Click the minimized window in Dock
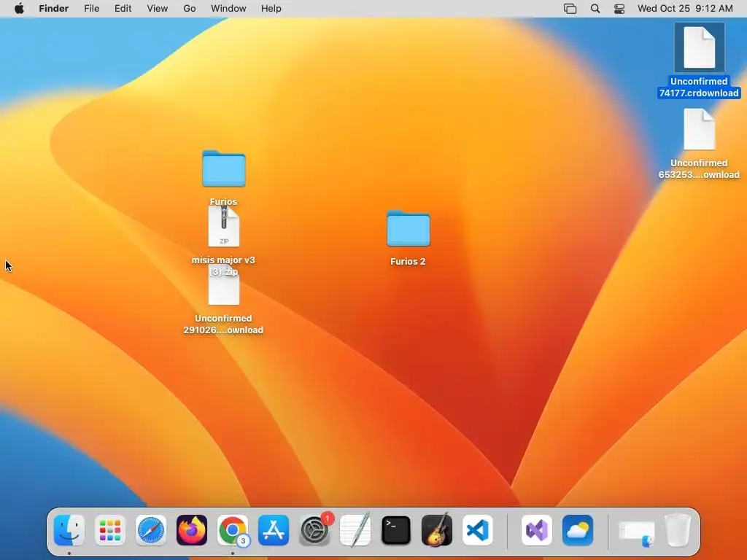 point(636,532)
